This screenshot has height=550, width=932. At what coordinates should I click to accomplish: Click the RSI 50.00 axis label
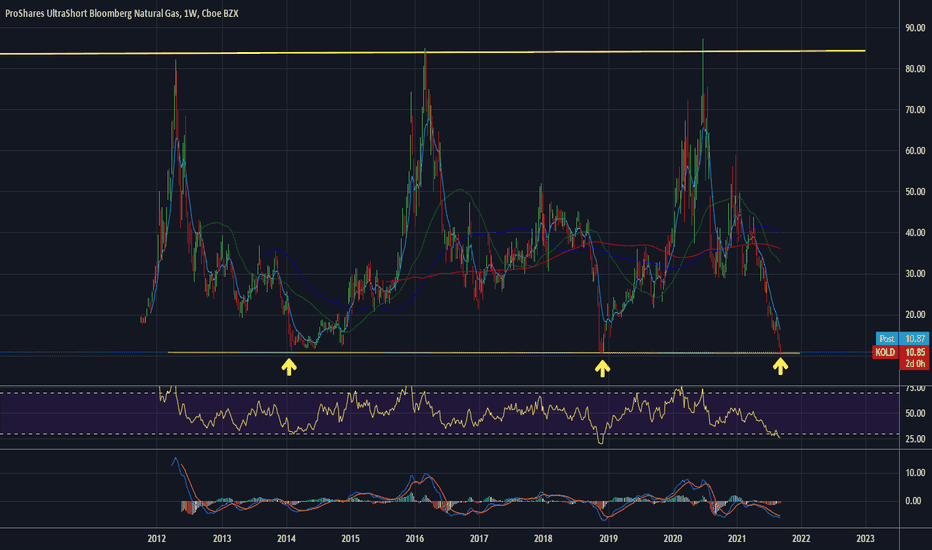click(915, 413)
